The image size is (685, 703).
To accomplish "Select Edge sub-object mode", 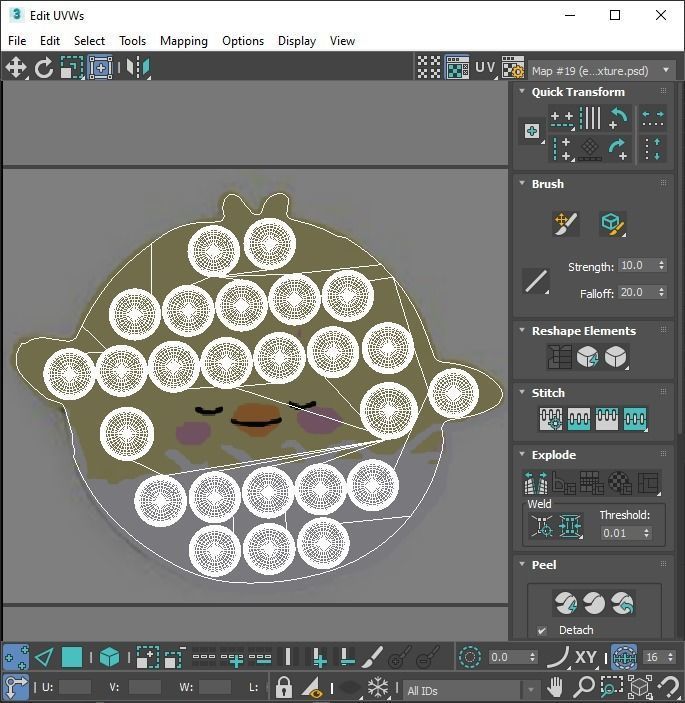I will click(44, 658).
